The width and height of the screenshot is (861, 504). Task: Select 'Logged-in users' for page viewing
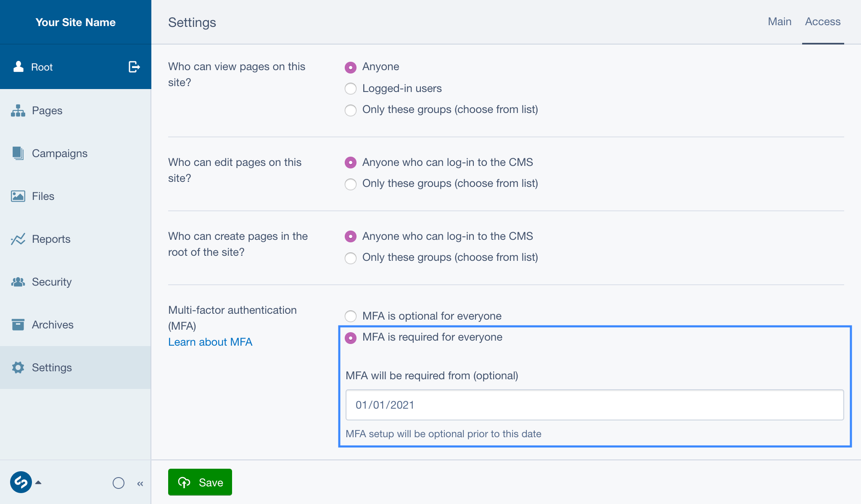click(350, 89)
